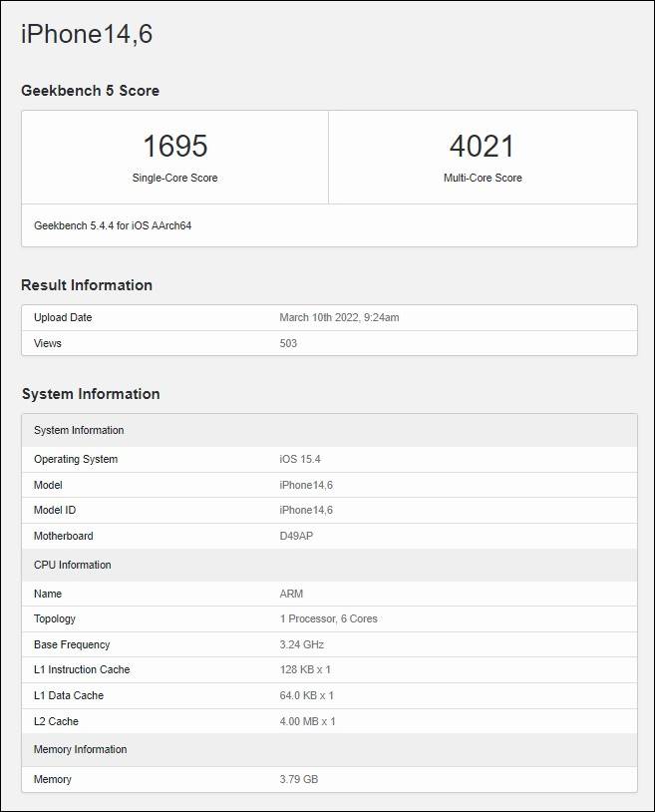The width and height of the screenshot is (655, 812).
Task: Click the Operating System label
Action: click(76, 459)
